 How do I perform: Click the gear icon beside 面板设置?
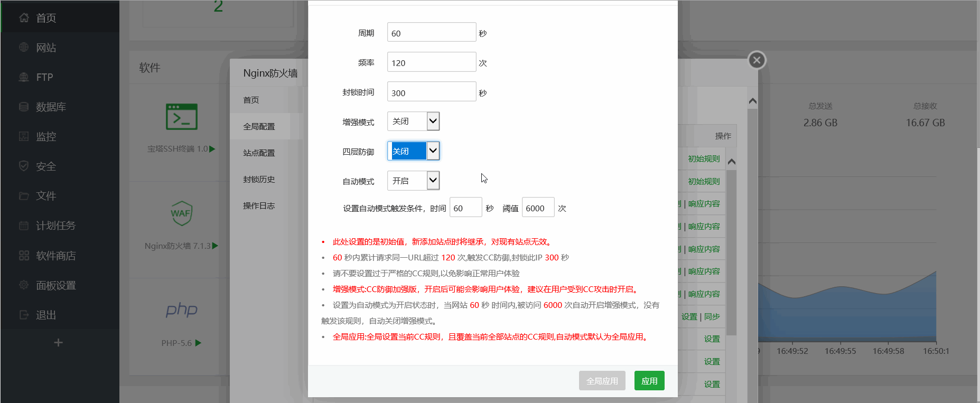[x=24, y=285]
